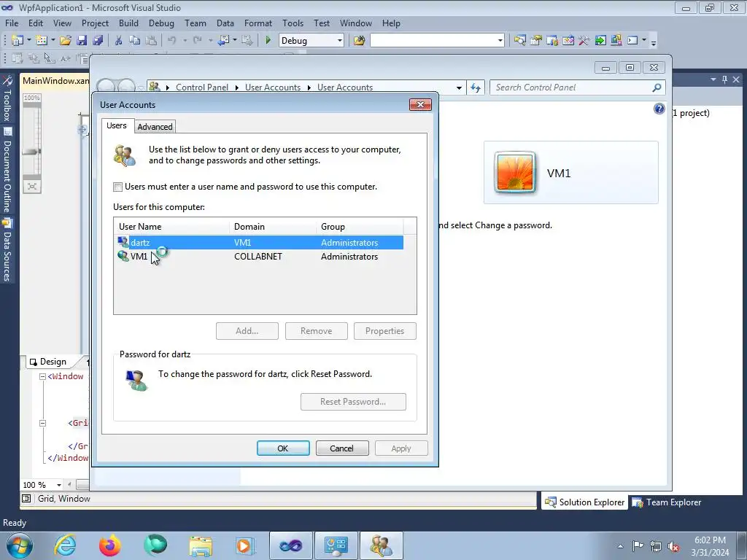This screenshot has width=747, height=560.
Task: Open the Extension Manager toolbar icon
Action: 616,41
